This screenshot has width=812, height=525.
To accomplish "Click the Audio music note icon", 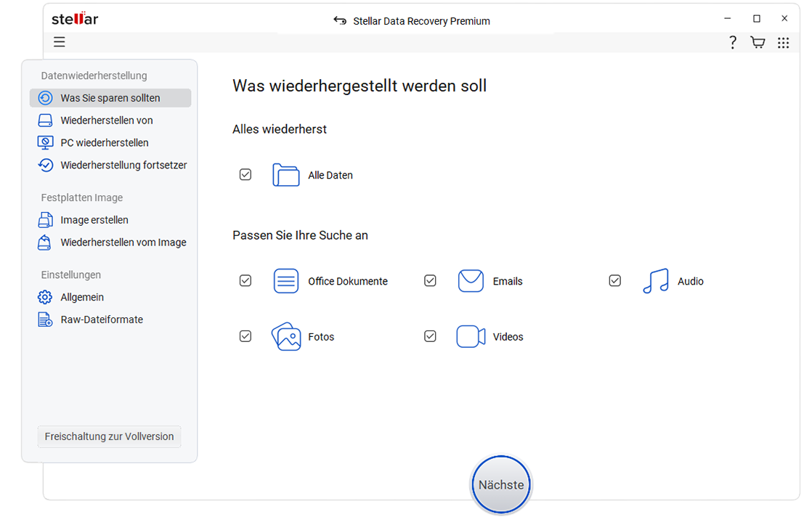I will 655,281.
